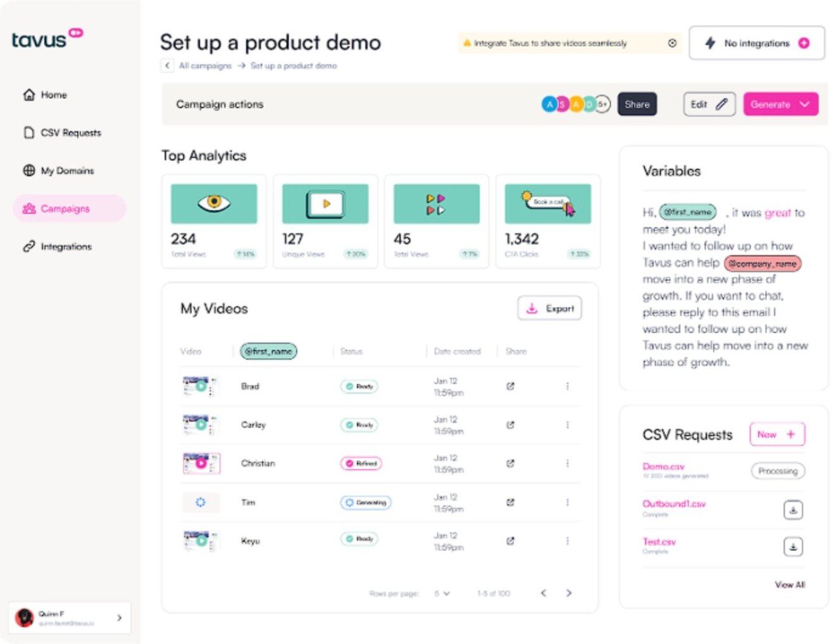
Task: Dismiss the Integrate Tavus notification banner
Action: point(671,43)
